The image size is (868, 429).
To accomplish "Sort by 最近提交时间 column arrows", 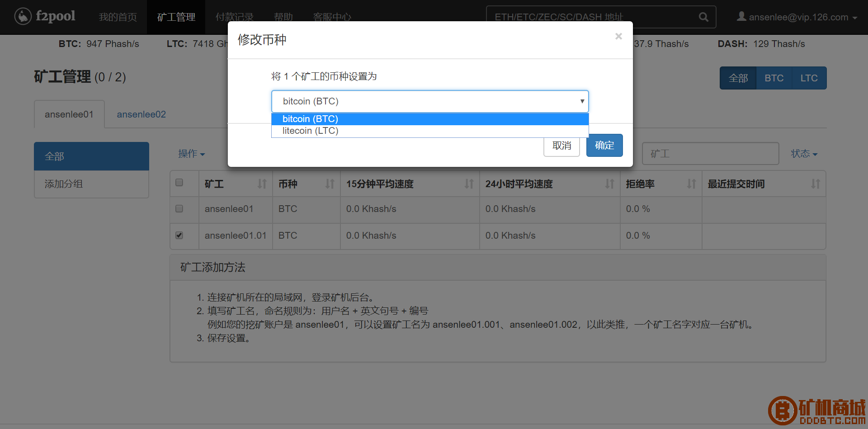I will point(816,184).
